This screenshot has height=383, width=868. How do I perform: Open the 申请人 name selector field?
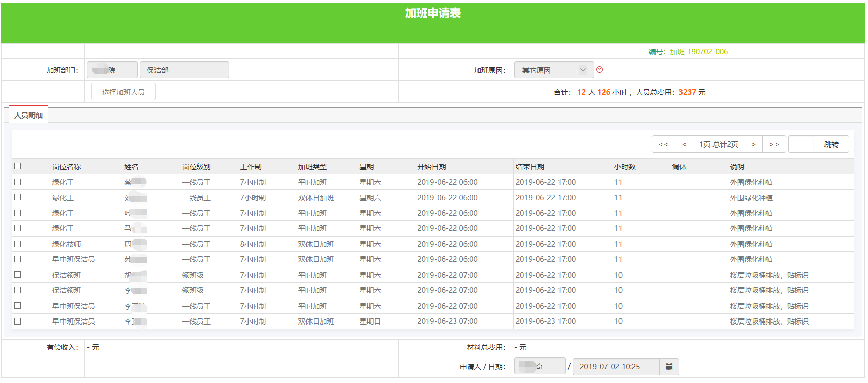point(539,367)
